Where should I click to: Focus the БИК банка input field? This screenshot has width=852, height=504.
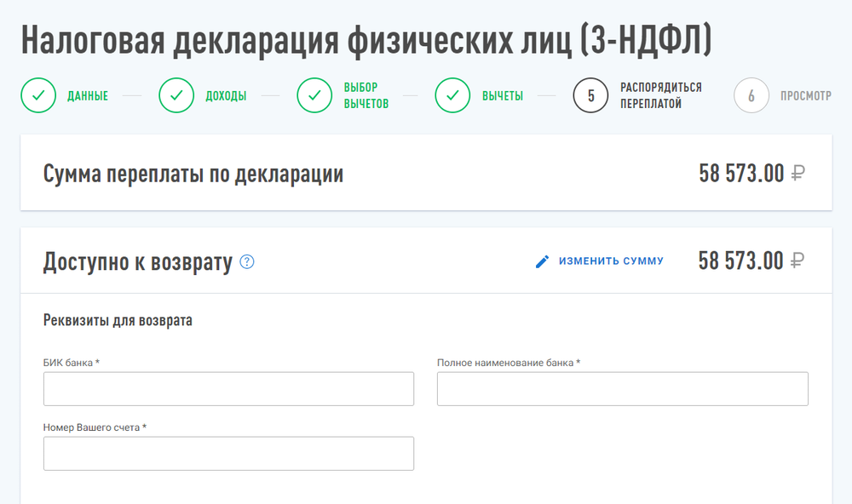click(x=228, y=389)
